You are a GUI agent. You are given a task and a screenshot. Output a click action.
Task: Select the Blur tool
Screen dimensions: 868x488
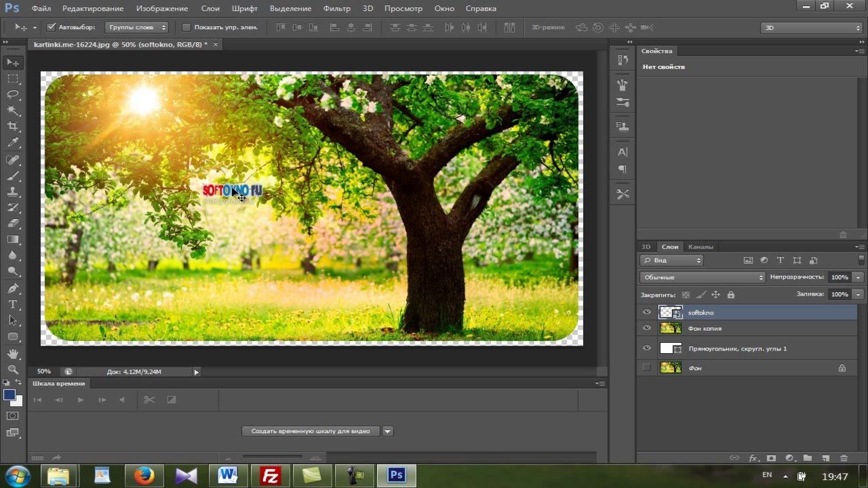click(13, 256)
